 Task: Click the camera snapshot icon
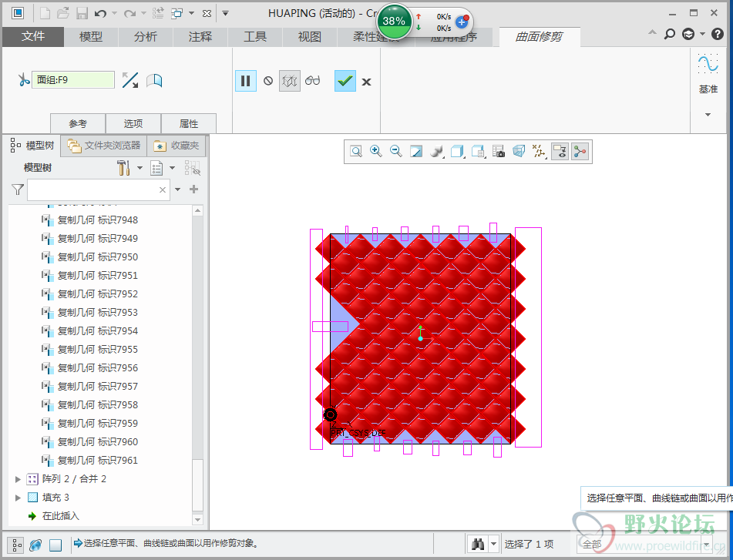[499, 151]
